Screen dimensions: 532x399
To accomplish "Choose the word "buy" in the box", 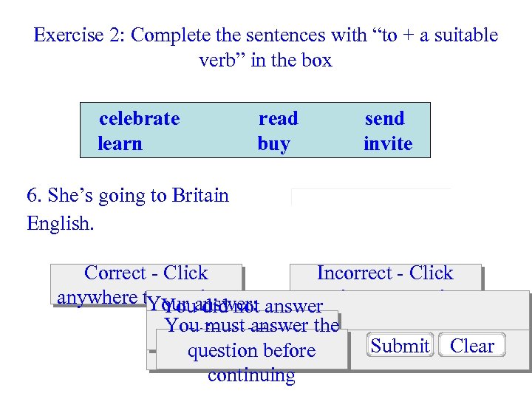I will (x=273, y=144).
